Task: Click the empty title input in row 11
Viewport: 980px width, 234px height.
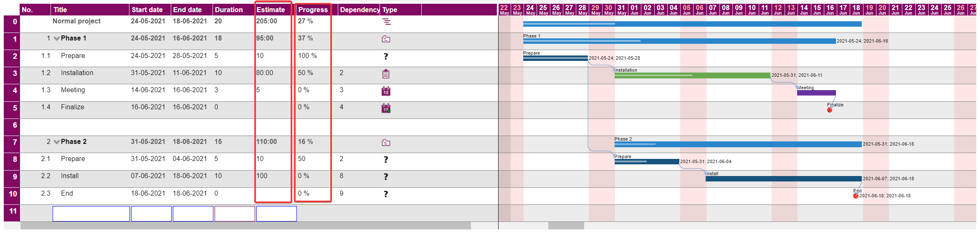Action: coord(91,214)
